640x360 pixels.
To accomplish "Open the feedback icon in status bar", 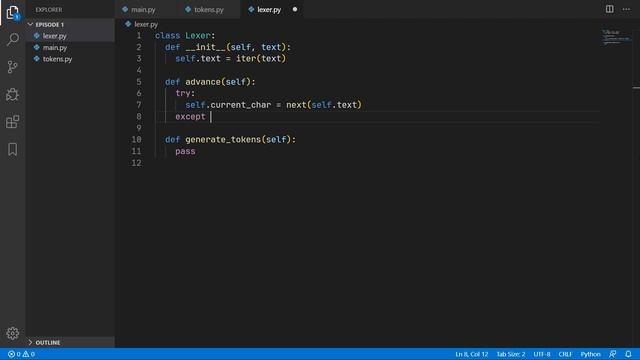I will [613, 354].
